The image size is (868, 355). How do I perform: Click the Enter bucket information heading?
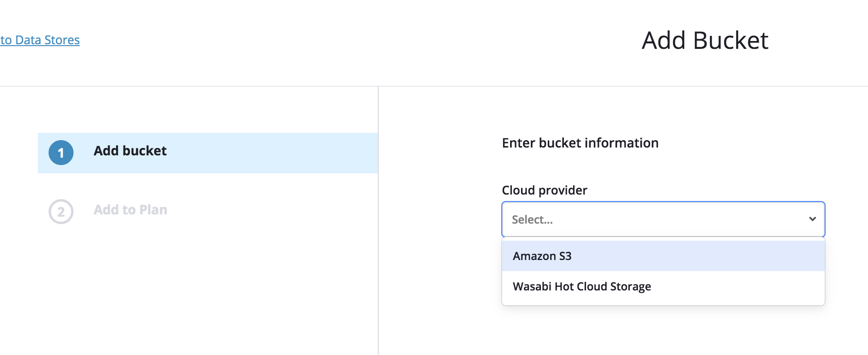click(x=580, y=143)
